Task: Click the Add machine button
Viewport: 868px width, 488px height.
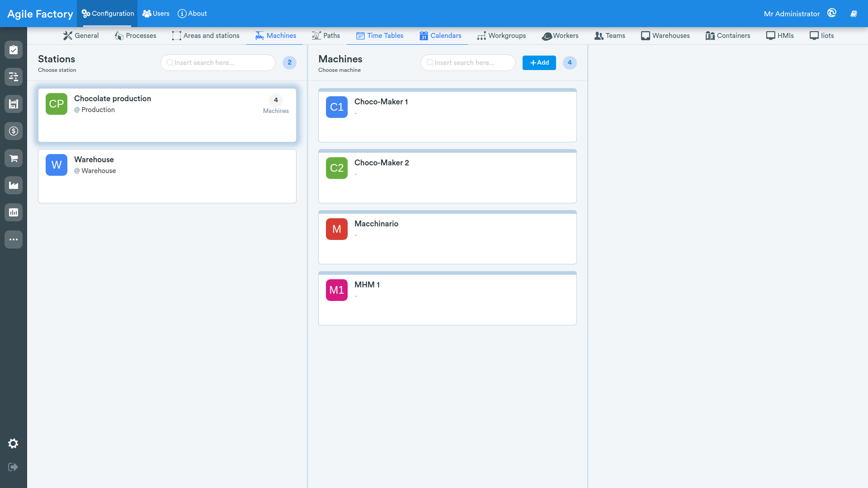Action: point(539,63)
